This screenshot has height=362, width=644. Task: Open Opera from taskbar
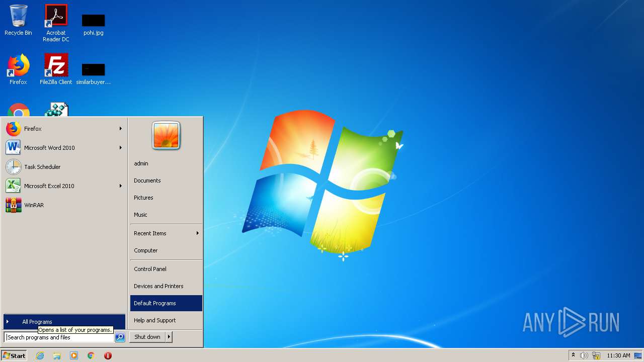tap(108, 355)
